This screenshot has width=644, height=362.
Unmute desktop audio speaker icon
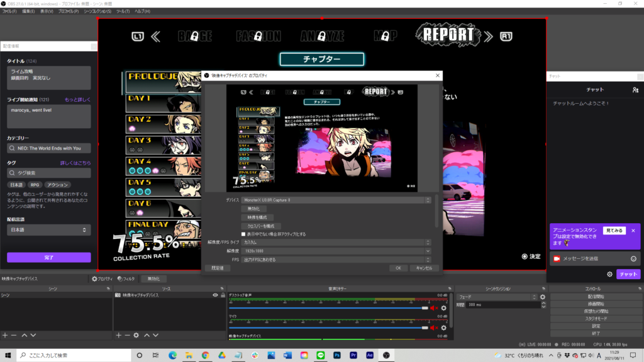point(434,308)
